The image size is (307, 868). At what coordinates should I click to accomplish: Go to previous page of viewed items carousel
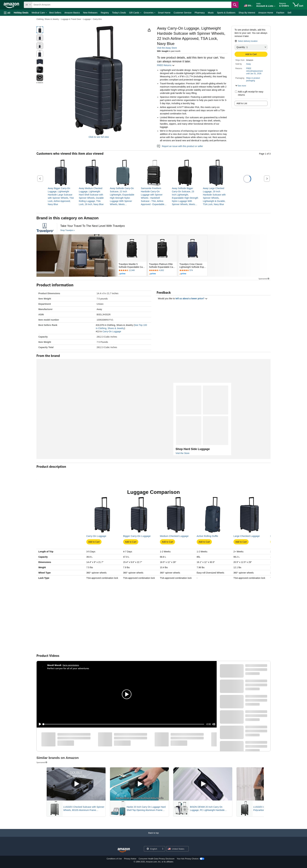click(40, 179)
